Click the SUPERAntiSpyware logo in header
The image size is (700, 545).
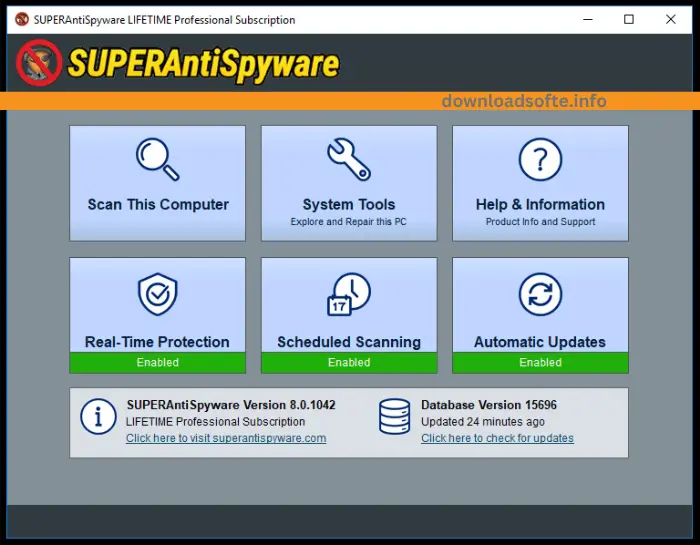[178, 63]
